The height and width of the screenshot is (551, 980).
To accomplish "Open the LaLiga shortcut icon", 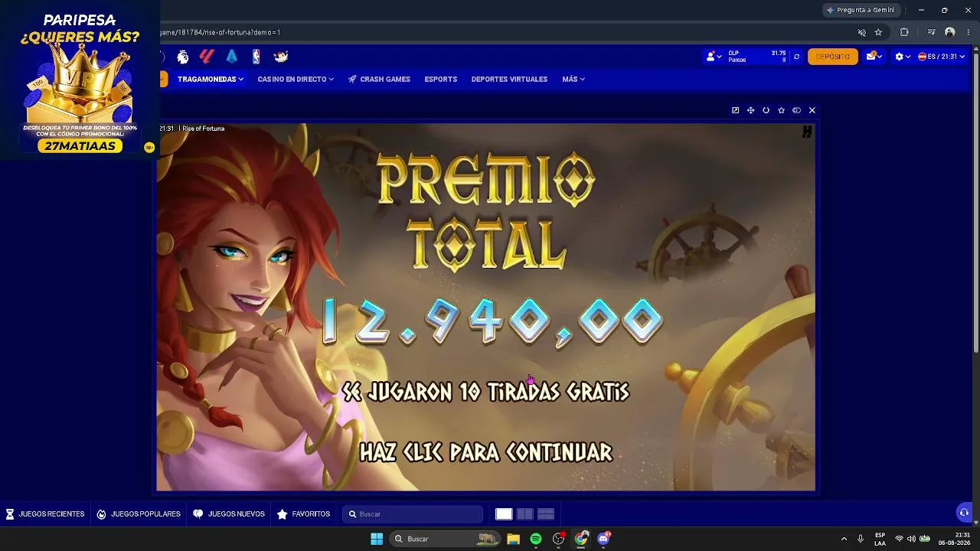I will (207, 57).
